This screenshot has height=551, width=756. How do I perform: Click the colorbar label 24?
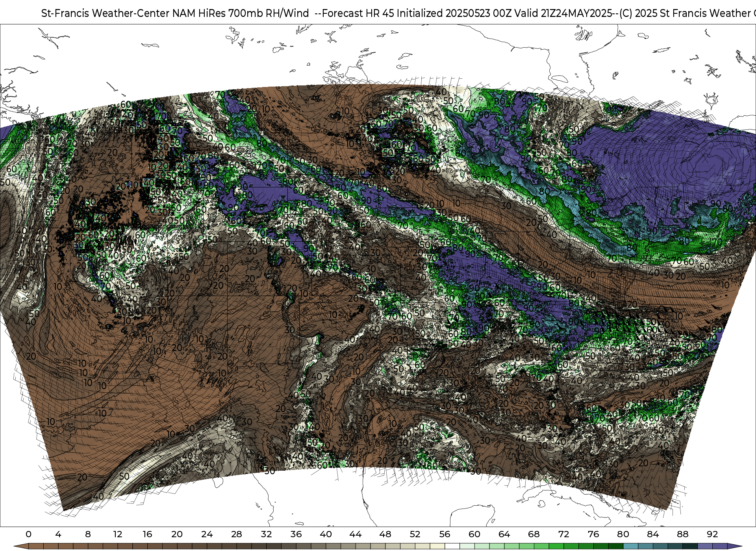click(207, 534)
